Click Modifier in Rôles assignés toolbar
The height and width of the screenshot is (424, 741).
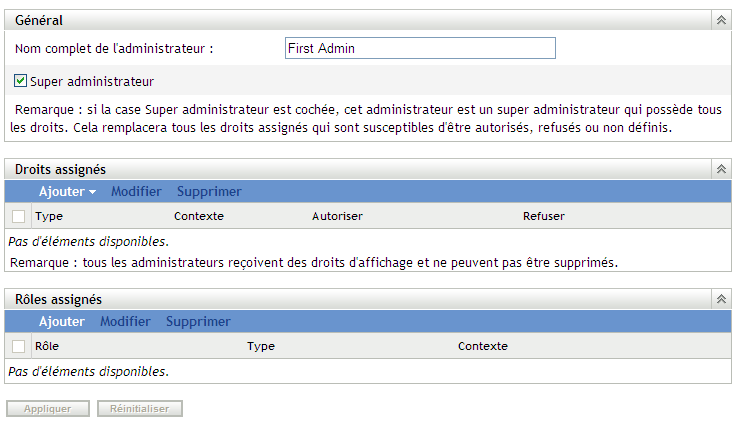pyautogui.click(x=125, y=321)
